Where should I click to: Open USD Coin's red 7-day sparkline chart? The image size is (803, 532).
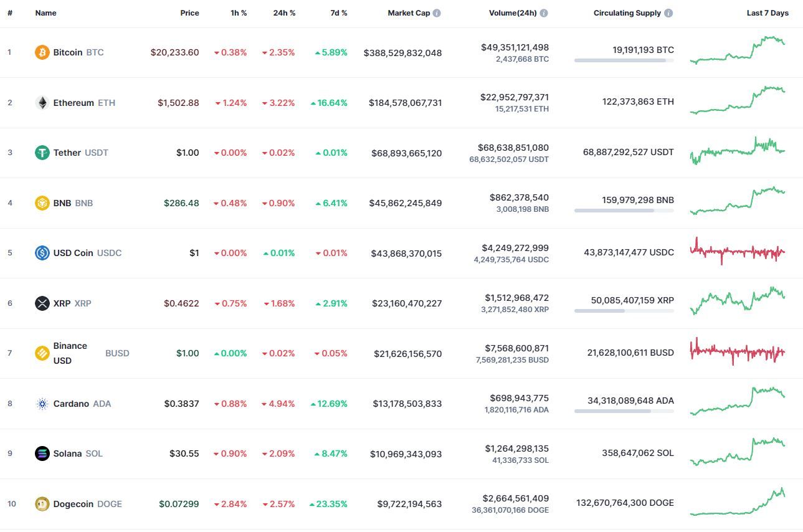coord(738,251)
